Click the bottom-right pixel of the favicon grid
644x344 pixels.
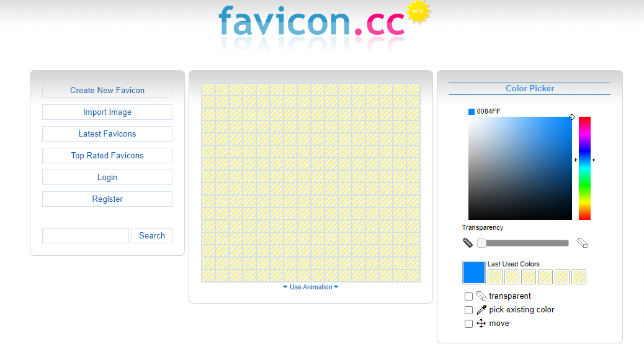point(413,276)
